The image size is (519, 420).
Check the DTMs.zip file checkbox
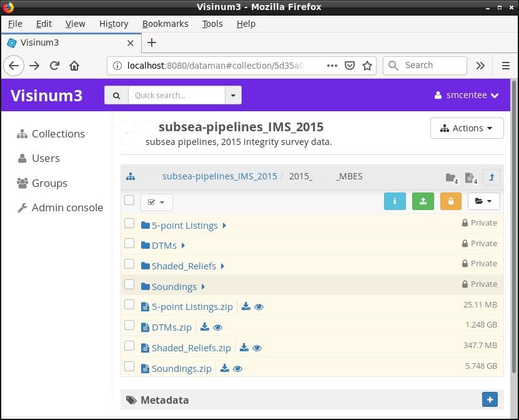pyautogui.click(x=129, y=325)
